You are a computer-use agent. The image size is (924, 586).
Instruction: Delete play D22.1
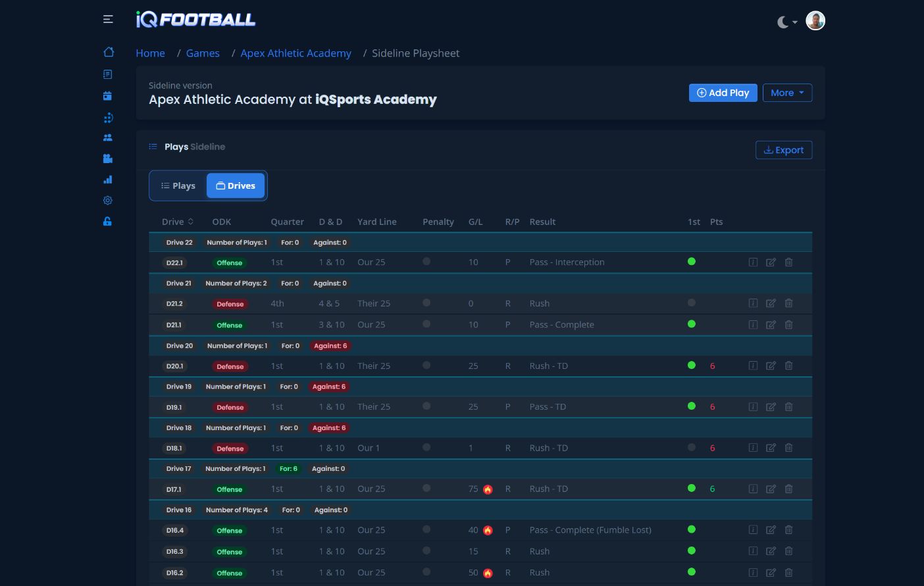788,262
